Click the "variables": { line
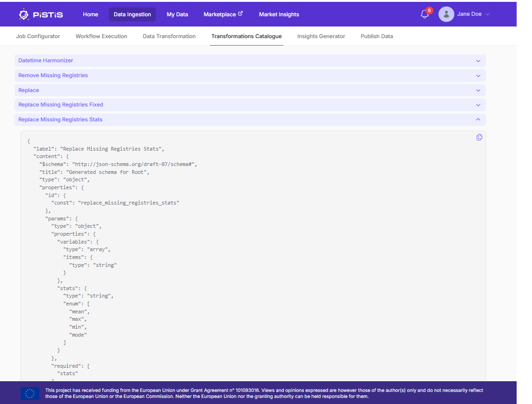532x404 pixels. coord(78,242)
